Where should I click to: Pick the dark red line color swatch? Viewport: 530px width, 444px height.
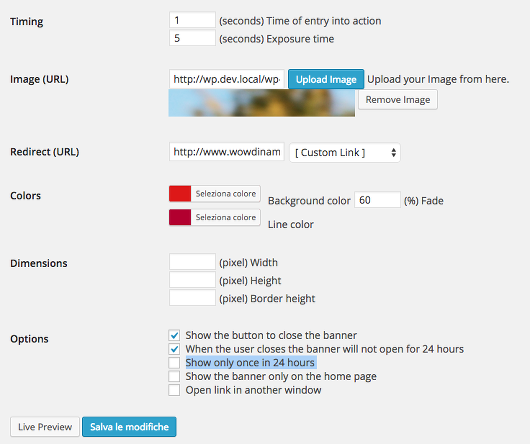pos(180,217)
